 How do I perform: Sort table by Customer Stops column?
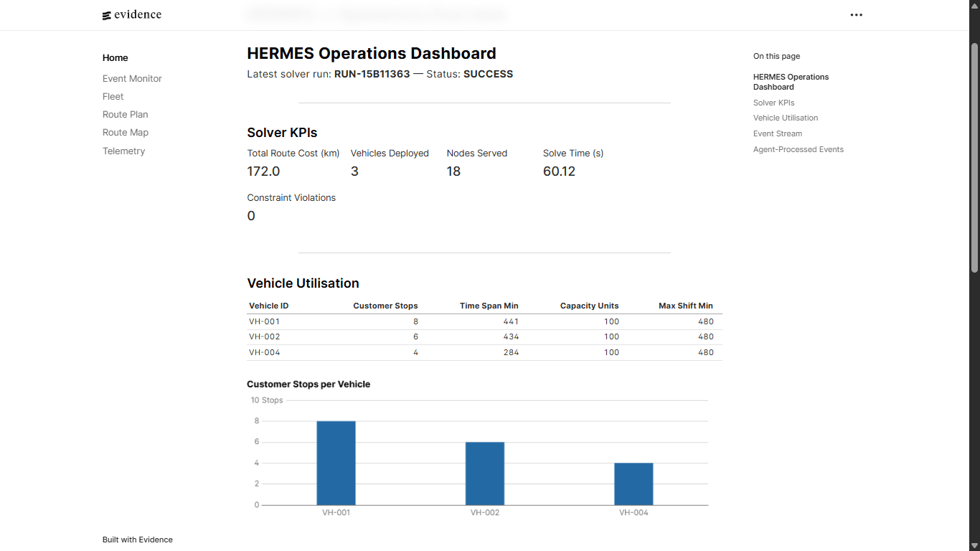click(385, 306)
